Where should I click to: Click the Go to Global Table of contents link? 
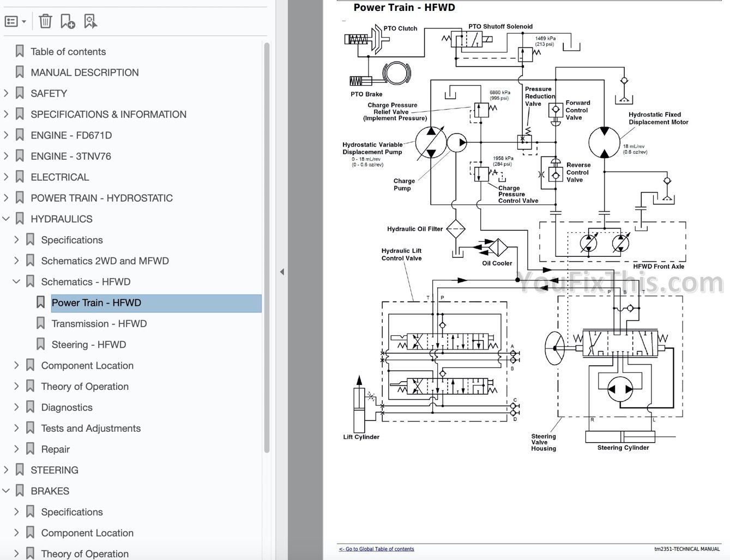click(x=376, y=549)
